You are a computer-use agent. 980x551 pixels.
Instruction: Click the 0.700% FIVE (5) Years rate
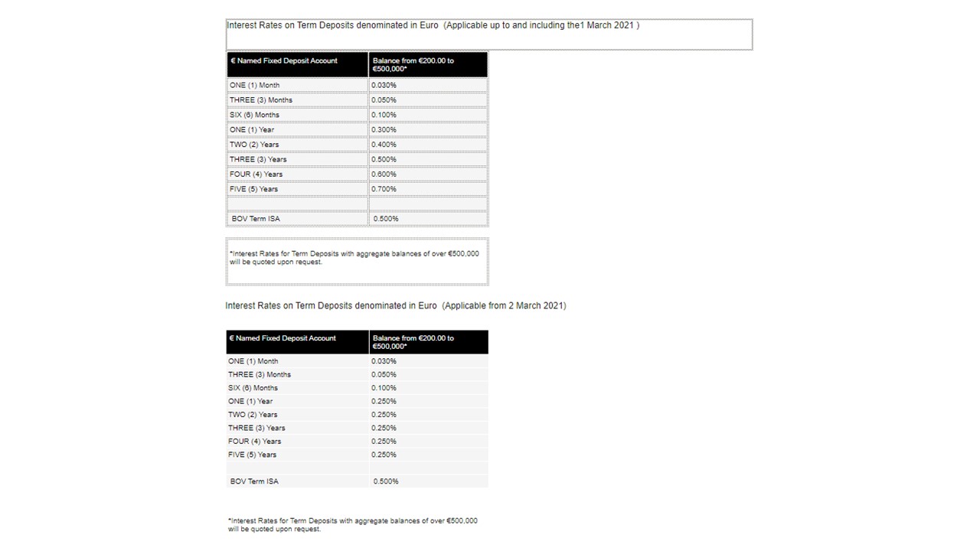point(384,189)
